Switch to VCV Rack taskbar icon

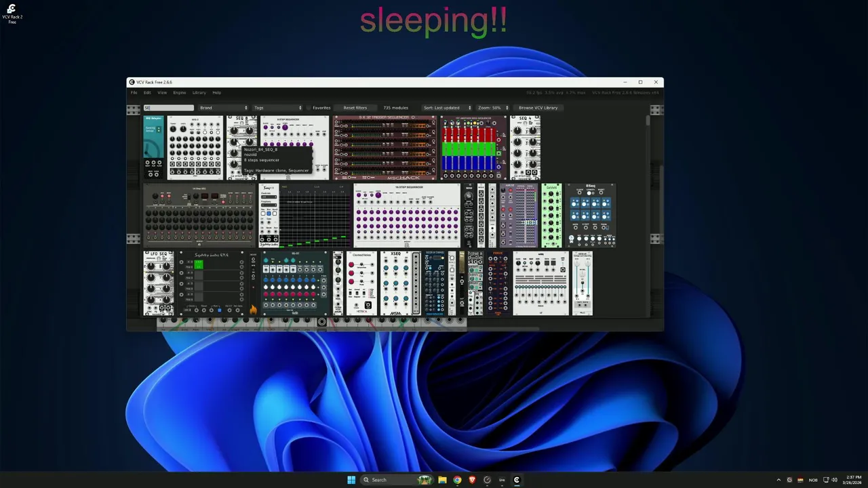click(x=517, y=480)
